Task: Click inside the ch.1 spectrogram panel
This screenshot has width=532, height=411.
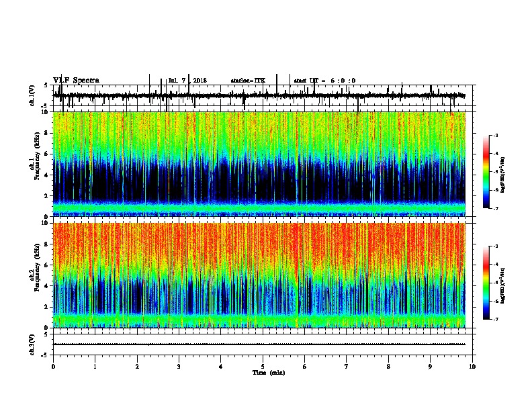Action: point(259,164)
